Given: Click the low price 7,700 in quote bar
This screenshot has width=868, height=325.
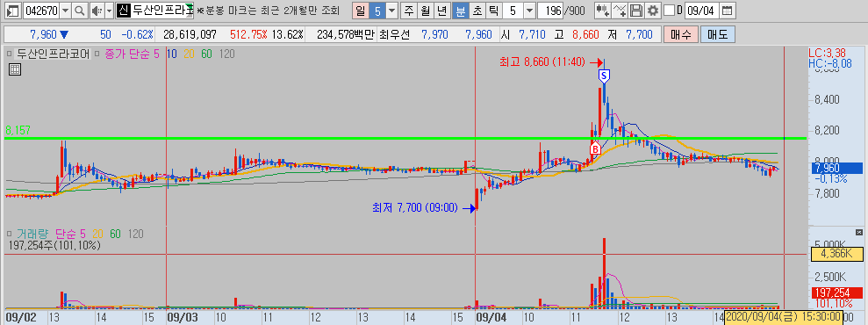Looking at the screenshot, I should 639,34.
